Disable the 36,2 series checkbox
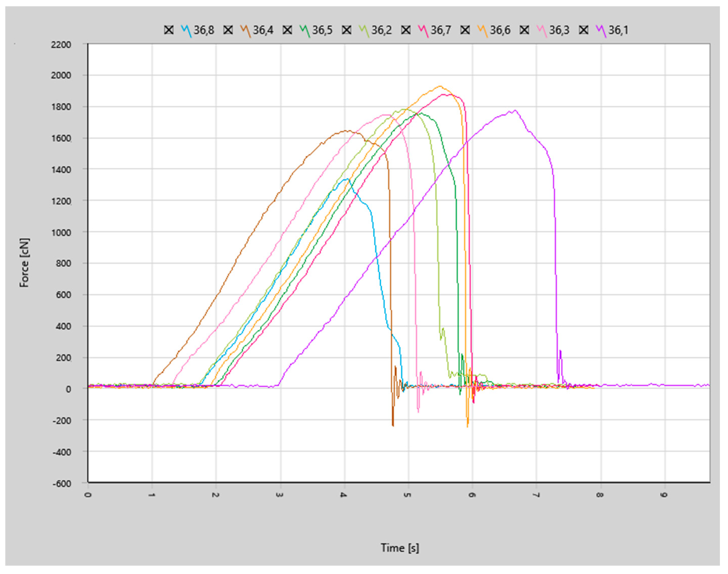The height and width of the screenshot is (574, 728). tap(347, 30)
